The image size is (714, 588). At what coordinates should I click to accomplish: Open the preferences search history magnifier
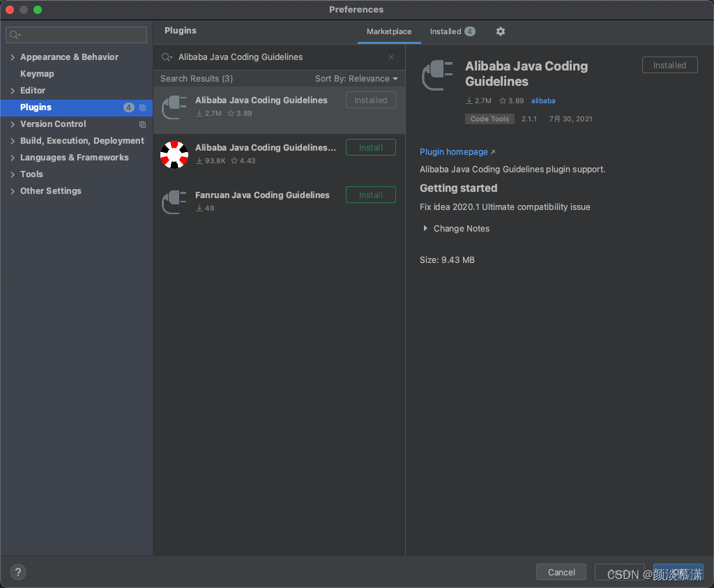click(x=15, y=35)
